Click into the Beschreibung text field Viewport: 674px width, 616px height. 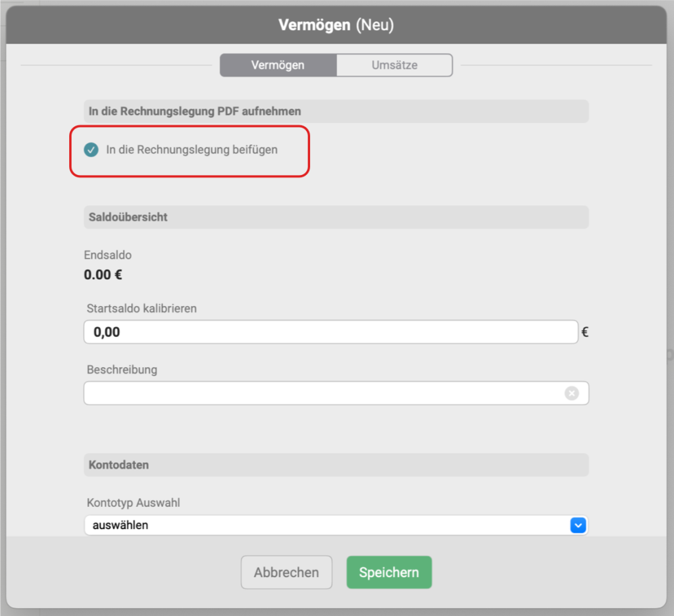pyautogui.click(x=323, y=393)
